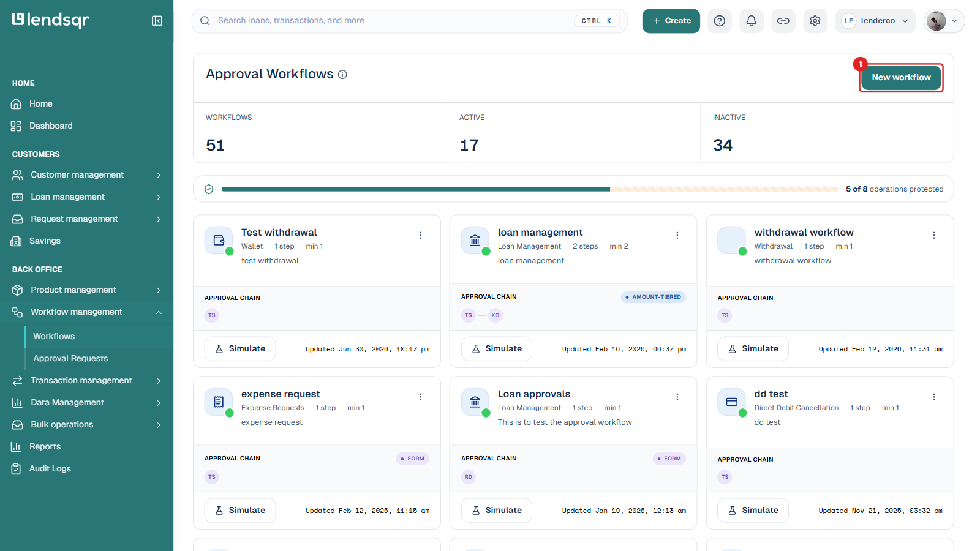The image size is (980, 551).
Task: Click the Active 17 stat
Action: [573, 133]
